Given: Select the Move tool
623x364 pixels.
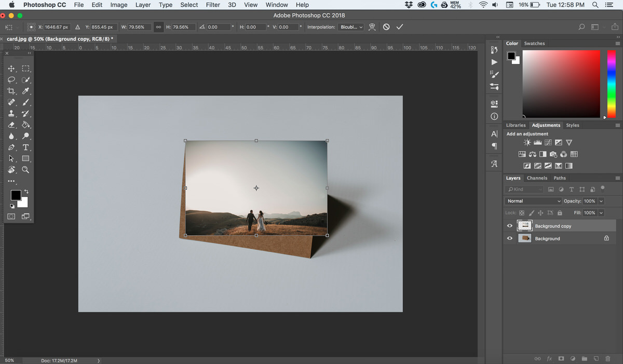Looking at the screenshot, I should [11, 69].
